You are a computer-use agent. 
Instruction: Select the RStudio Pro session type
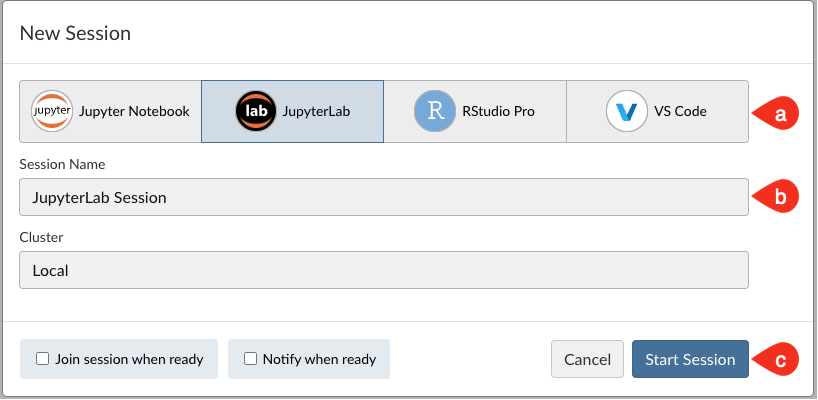[x=475, y=111]
